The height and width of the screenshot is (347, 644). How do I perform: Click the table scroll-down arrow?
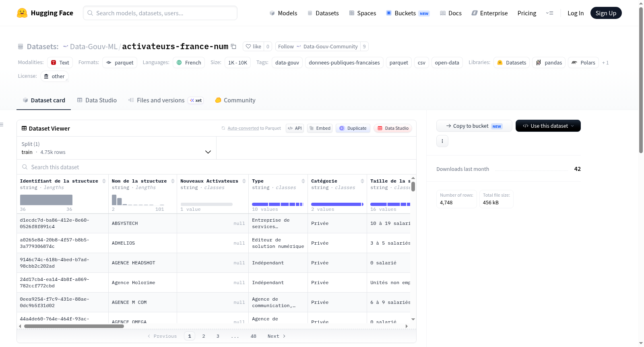pyautogui.click(x=413, y=319)
